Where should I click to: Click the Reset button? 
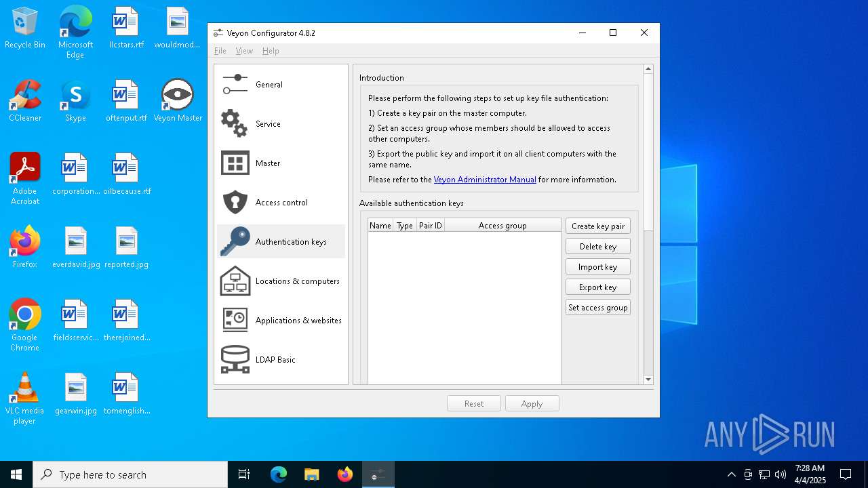click(474, 403)
